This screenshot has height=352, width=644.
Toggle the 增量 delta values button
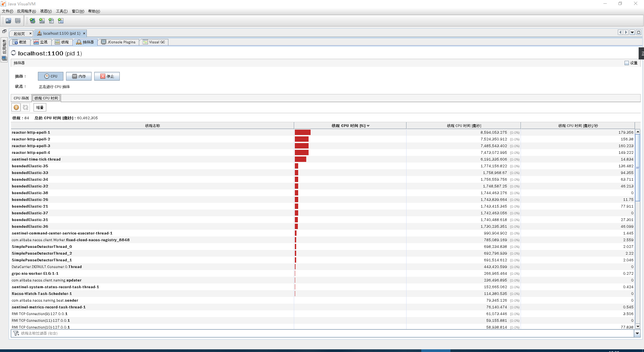40,107
